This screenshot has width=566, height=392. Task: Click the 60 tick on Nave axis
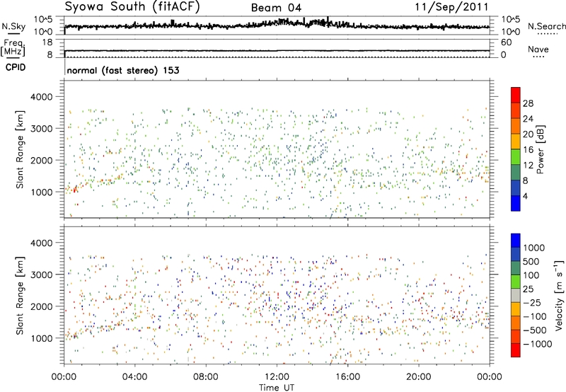coord(506,42)
